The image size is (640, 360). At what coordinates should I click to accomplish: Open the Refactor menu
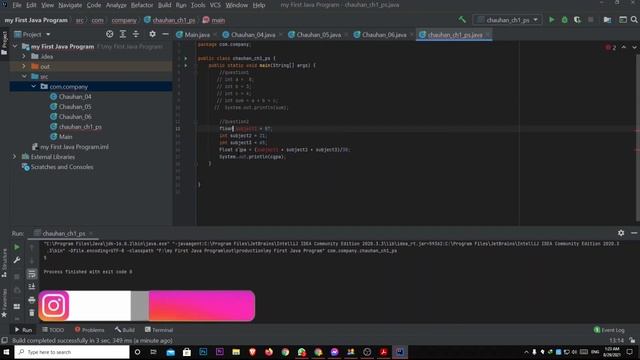(x=142, y=5)
